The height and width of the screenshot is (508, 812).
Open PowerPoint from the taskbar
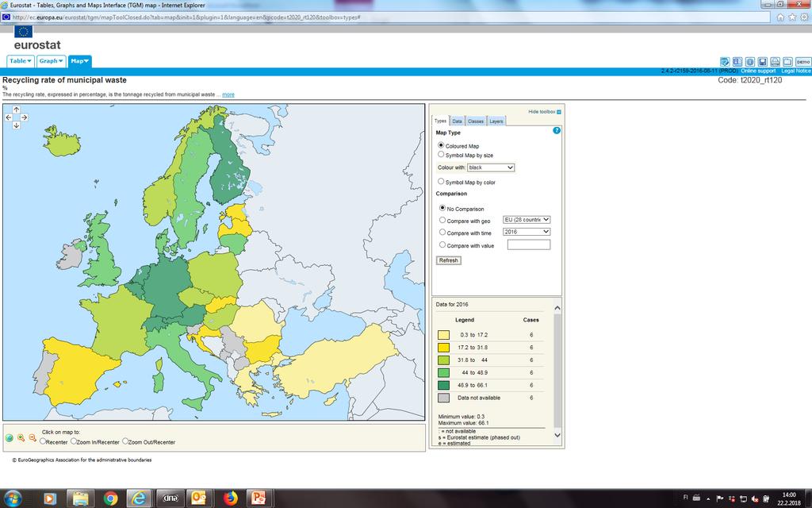259,498
